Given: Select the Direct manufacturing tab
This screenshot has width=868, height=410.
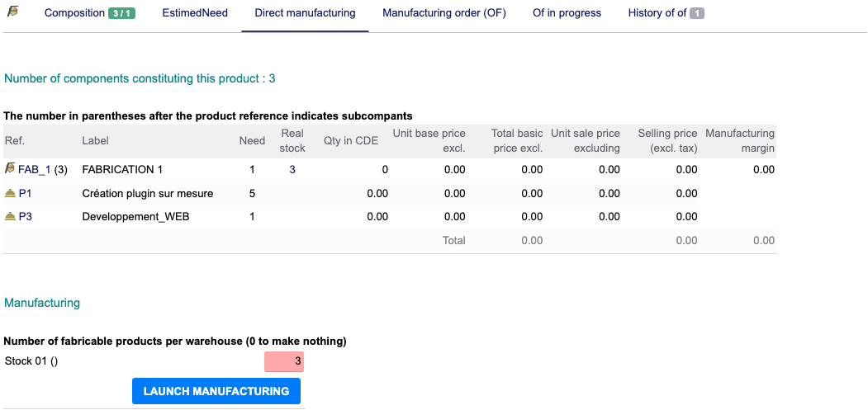Looking at the screenshot, I should 305,13.
